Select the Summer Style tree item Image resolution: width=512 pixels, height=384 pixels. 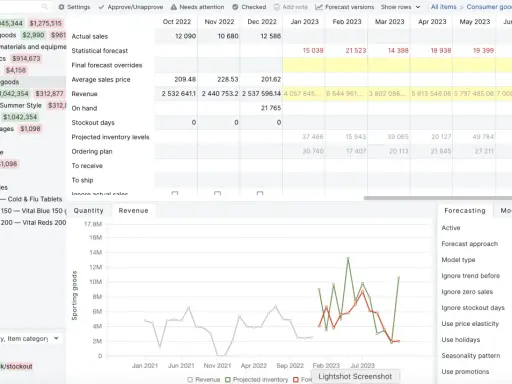click(x=21, y=105)
